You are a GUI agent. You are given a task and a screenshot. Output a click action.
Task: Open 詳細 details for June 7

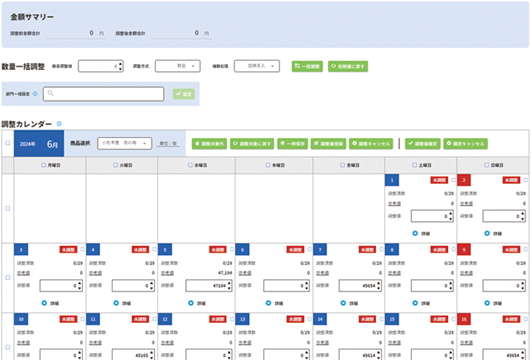tap(349, 303)
